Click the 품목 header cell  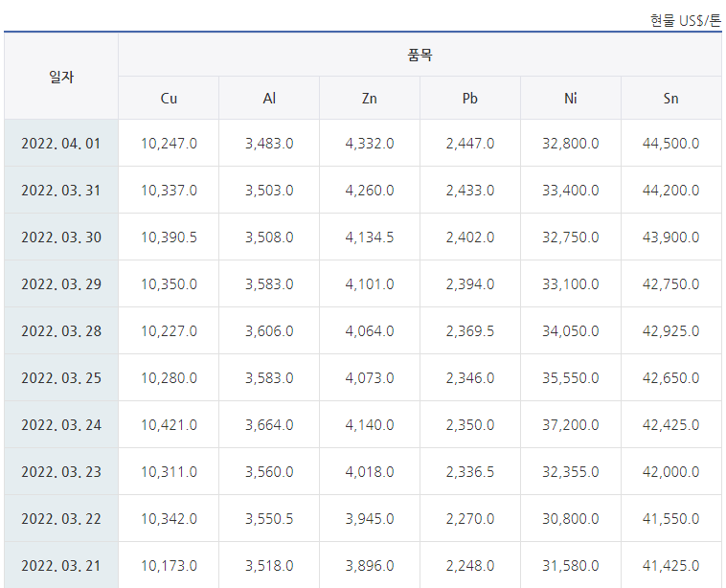[x=420, y=55]
